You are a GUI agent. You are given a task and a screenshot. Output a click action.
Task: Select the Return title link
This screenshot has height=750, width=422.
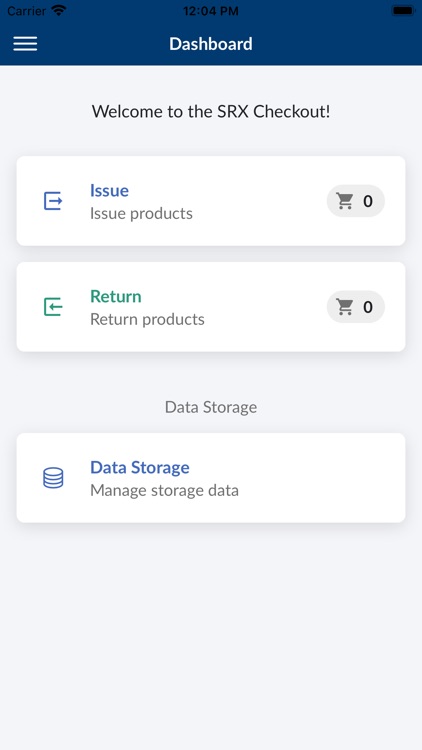(116, 296)
